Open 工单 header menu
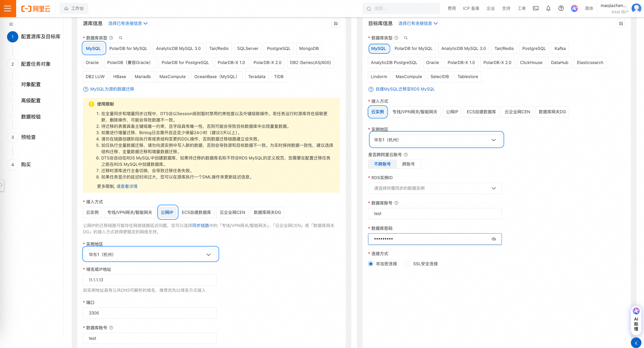 (x=521, y=8)
